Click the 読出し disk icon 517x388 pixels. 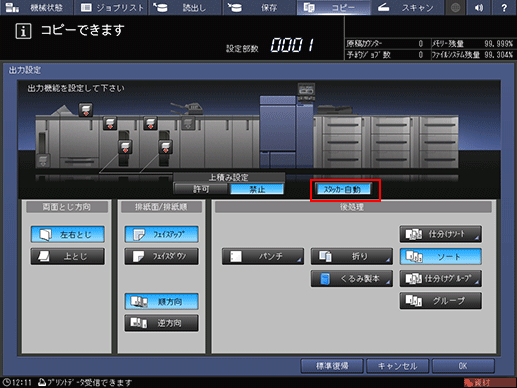pyautogui.click(x=161, y=7)
